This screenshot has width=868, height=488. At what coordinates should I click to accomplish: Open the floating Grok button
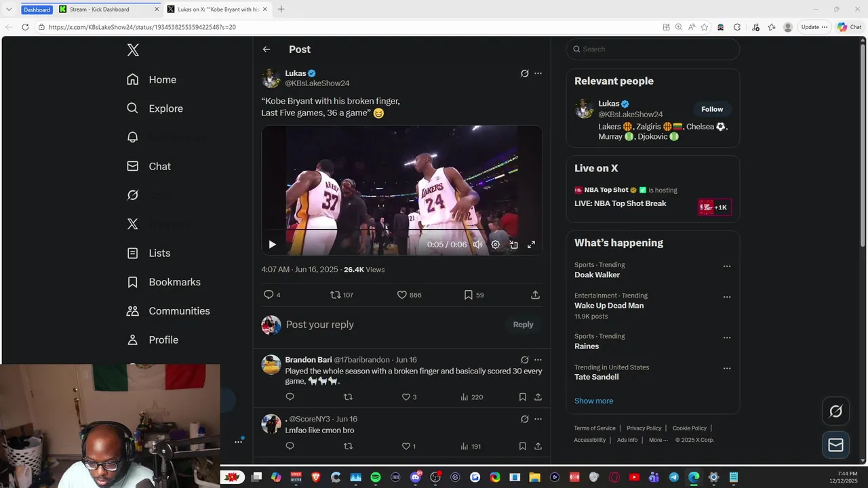(835, 411)
